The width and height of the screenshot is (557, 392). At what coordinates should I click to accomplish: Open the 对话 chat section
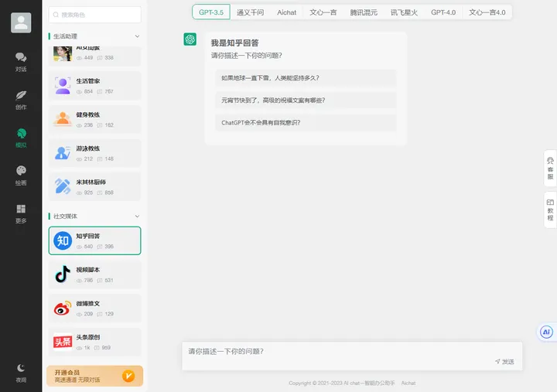21,62
